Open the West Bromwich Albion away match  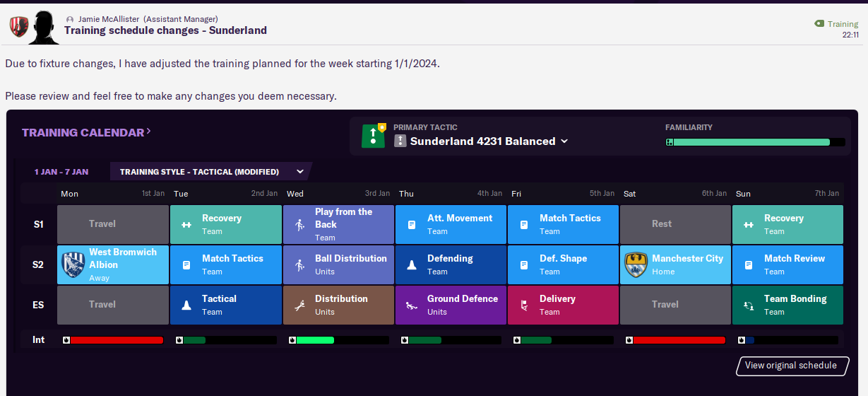pos(113,264)
